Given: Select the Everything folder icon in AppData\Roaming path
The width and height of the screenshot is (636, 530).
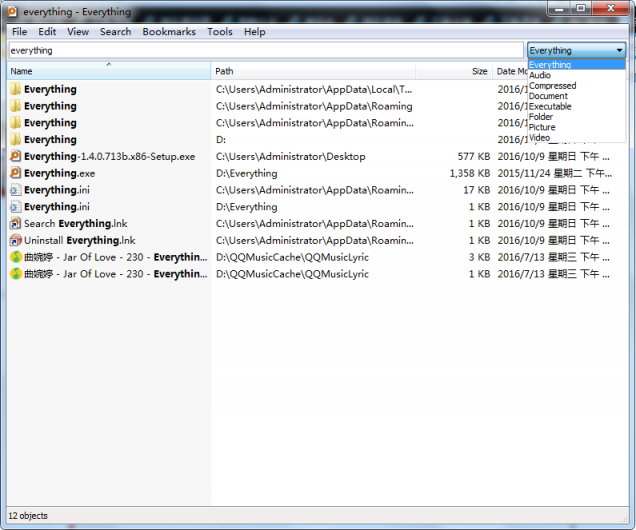Looking at the screenshot, I should pyautogui.click(x=15, y=106).
